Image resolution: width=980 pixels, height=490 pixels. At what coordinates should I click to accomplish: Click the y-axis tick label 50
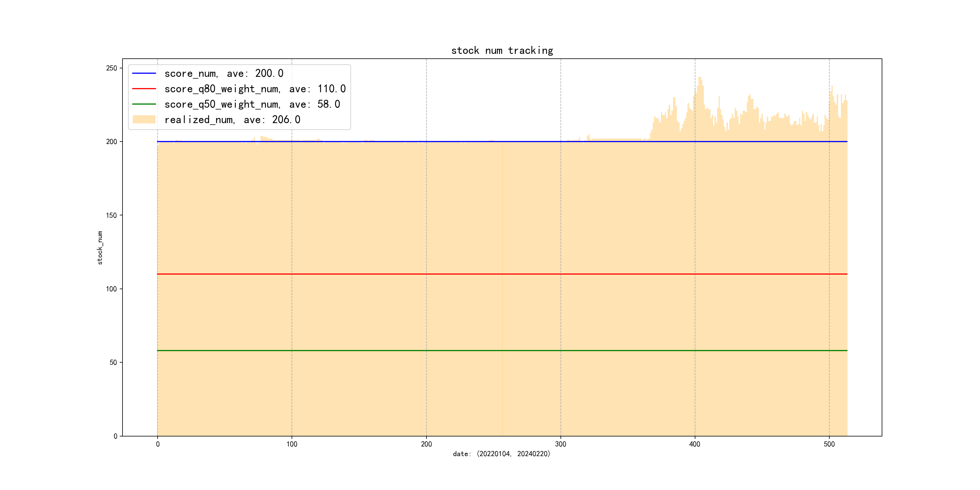113,363
